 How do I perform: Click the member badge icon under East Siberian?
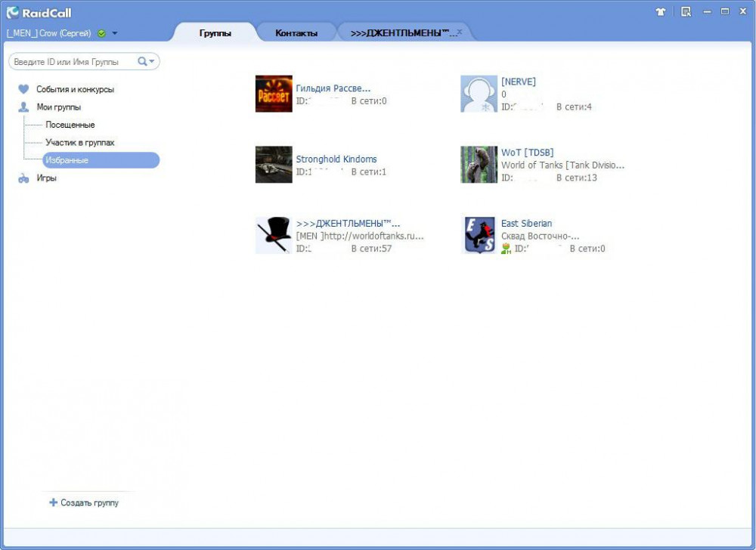(506, 249)
